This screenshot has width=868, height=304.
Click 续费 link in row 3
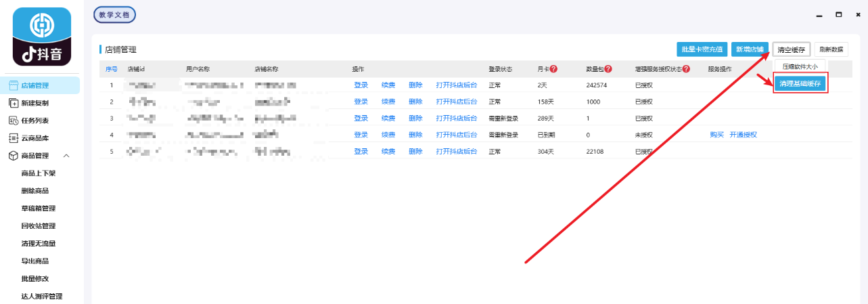point(388,118)
